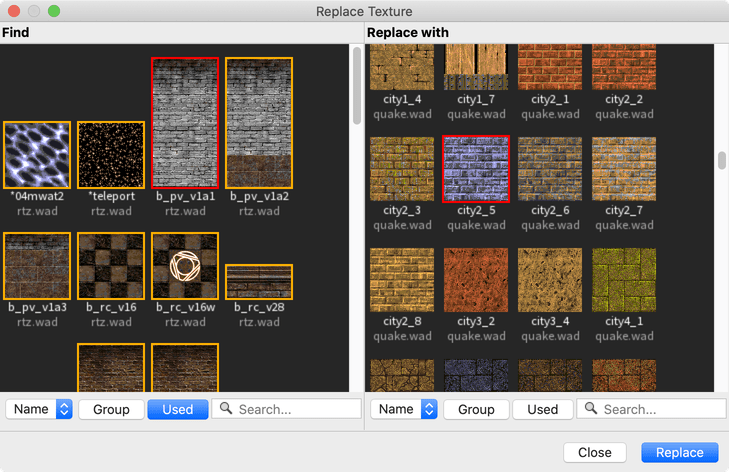Select the b_pv_v1a2 brick texture
Image resolution: width=729 pixels, height=472 pixels.
(x=259, y=123)
